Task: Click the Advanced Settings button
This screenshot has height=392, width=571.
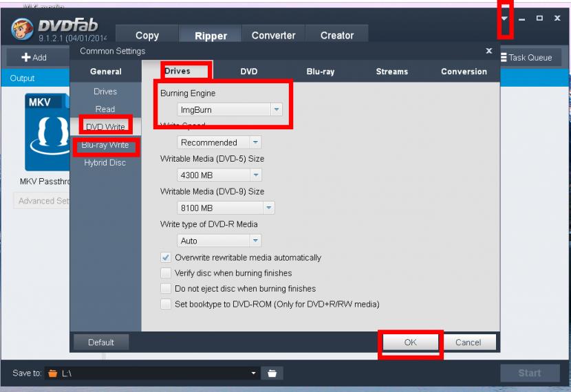Action: tap(41, 201)
